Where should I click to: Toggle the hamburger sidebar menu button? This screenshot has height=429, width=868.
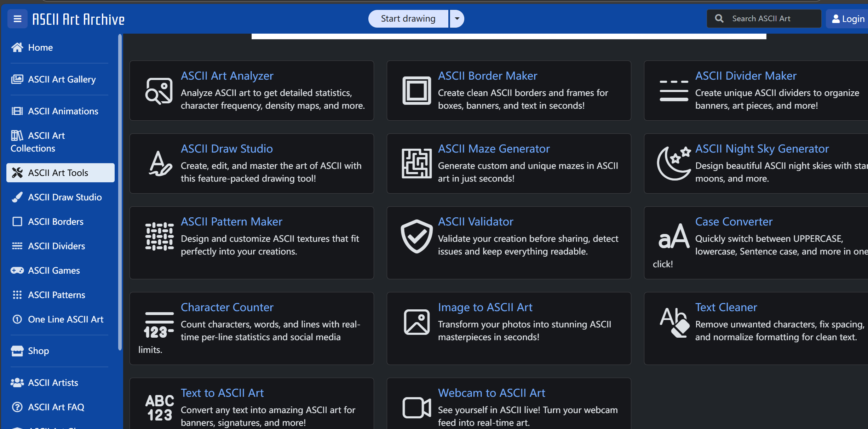click(17, 19)
